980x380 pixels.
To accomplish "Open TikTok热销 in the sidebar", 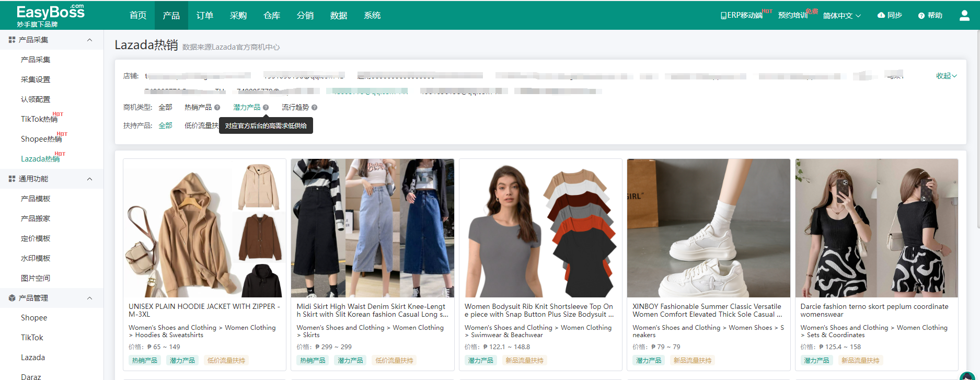I will pyautogui.click(x=39, y=119).
